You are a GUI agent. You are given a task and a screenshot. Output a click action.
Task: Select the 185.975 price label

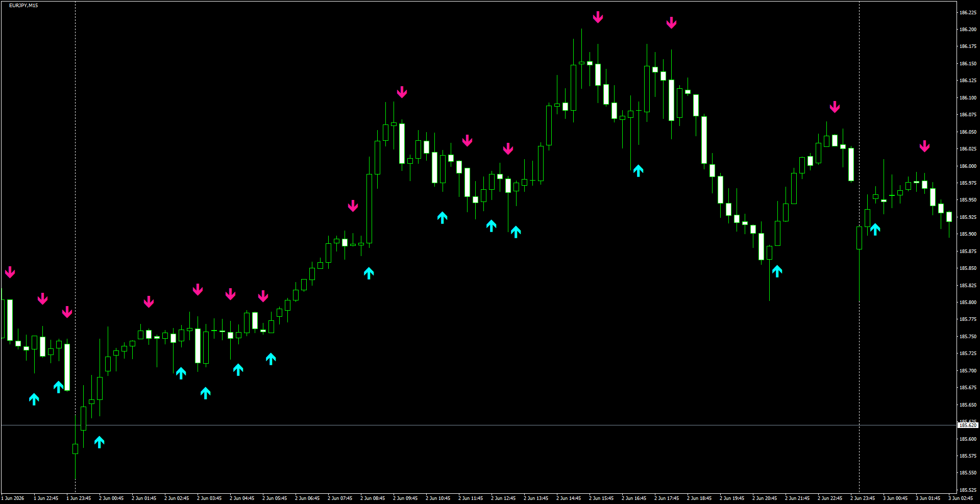(968, 183)
